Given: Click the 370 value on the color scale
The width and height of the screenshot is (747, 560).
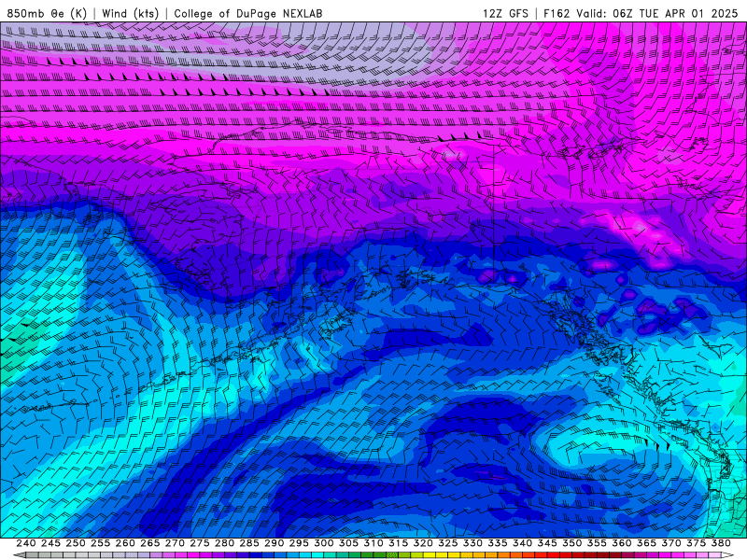Looking at the screenshot, I should tap(671, 543).
